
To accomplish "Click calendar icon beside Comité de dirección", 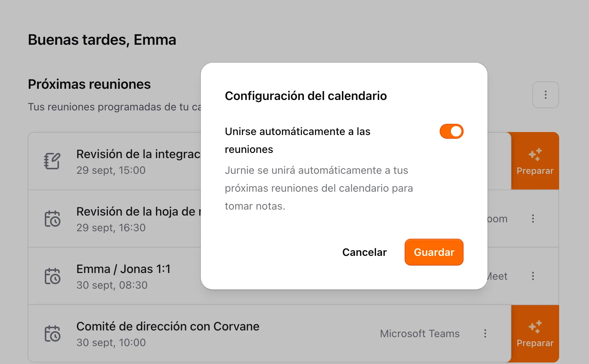I will (52, 333).
